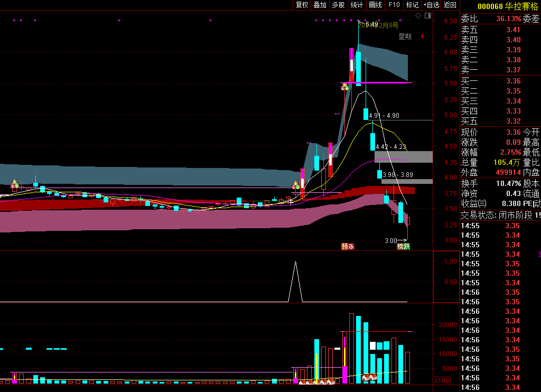The height and width of the screenshot is (392, 541).
Task: Click the gray 4.42-4.23 gap zone
Action: pyautogui.click(x=404, y=157)
